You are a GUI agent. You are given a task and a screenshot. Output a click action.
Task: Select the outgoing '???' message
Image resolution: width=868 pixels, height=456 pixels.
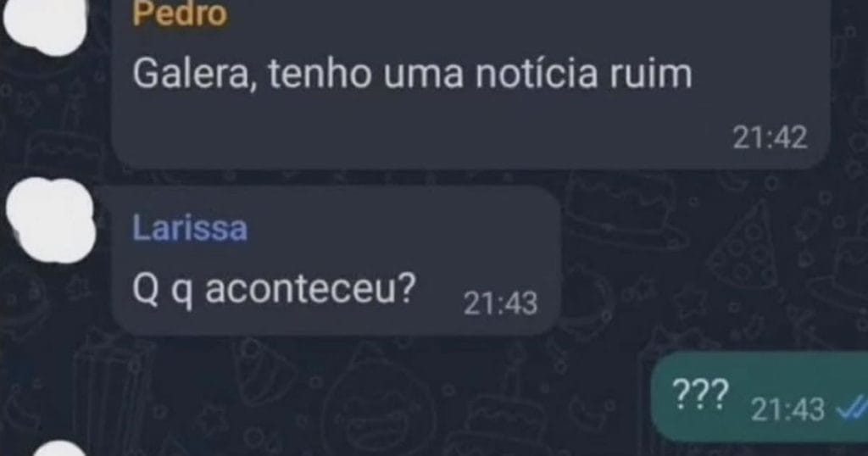[x=699, y=393]
